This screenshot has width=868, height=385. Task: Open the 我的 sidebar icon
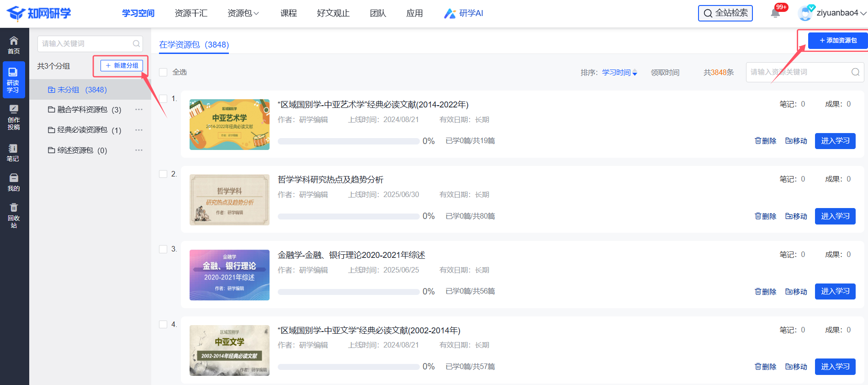[x=14, y=182]
